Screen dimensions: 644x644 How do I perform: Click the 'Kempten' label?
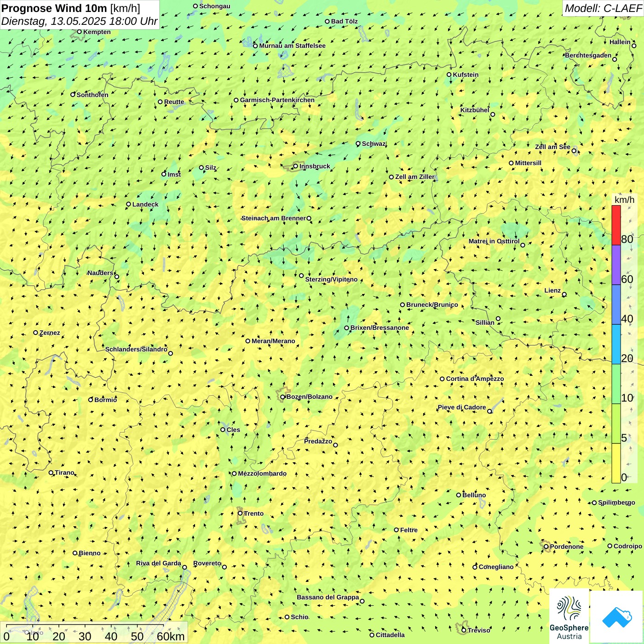pyautogui.click(x=97, y=32)
